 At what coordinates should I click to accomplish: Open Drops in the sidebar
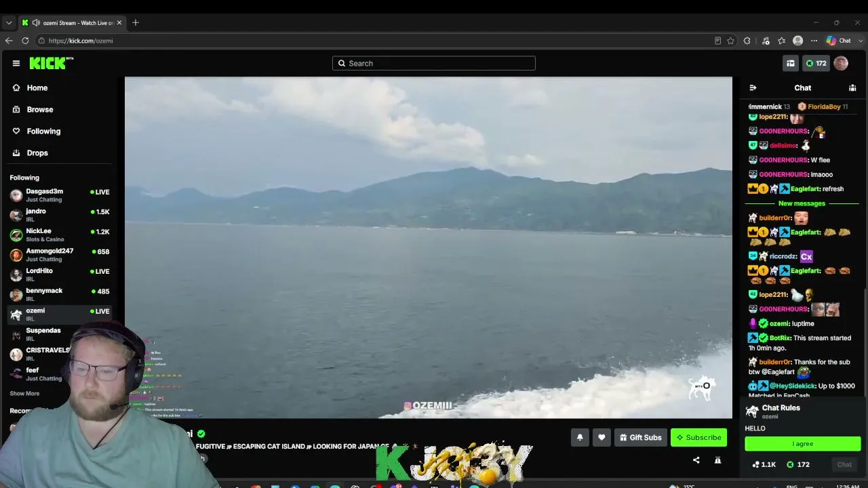click(37, 152)
